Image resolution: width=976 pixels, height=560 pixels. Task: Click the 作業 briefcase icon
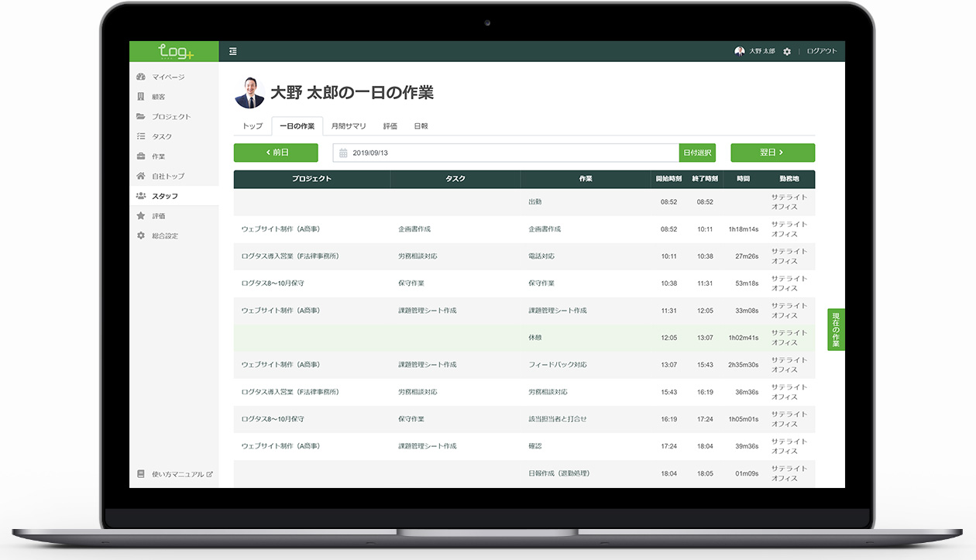coord(141,156)
